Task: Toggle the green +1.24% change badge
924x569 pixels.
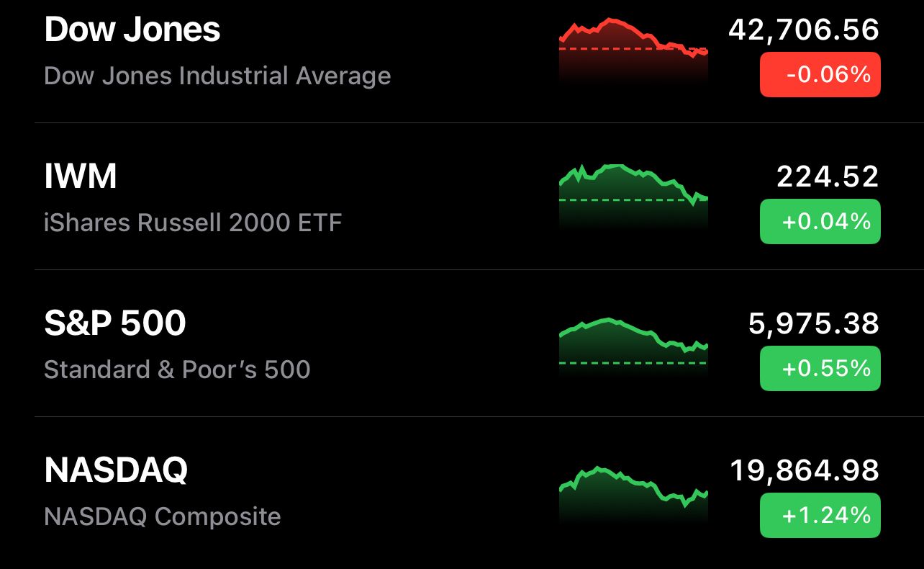Action: coord(820,515)
